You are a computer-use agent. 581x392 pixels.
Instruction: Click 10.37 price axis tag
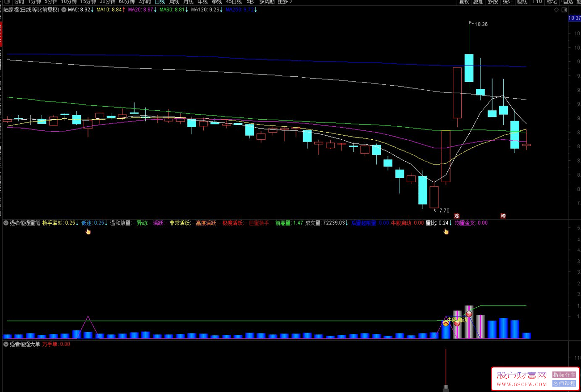point(574,18)
